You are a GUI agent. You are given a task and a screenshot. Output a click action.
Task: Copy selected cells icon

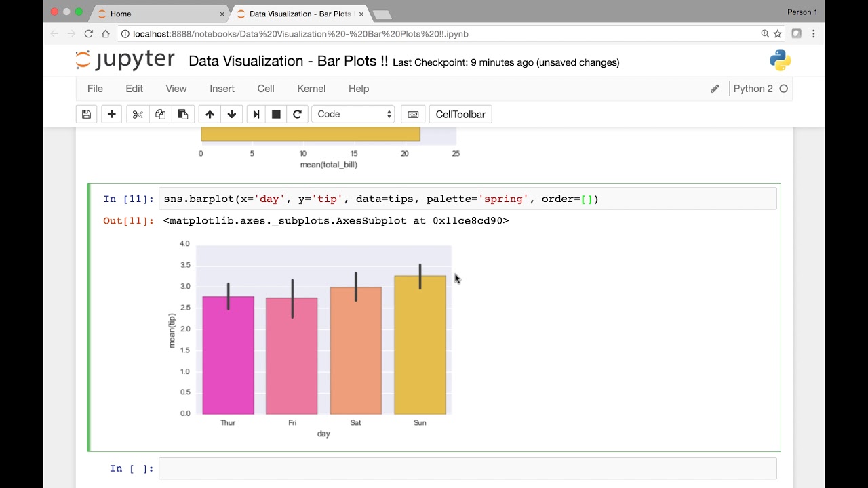click(x=161, y=114)
